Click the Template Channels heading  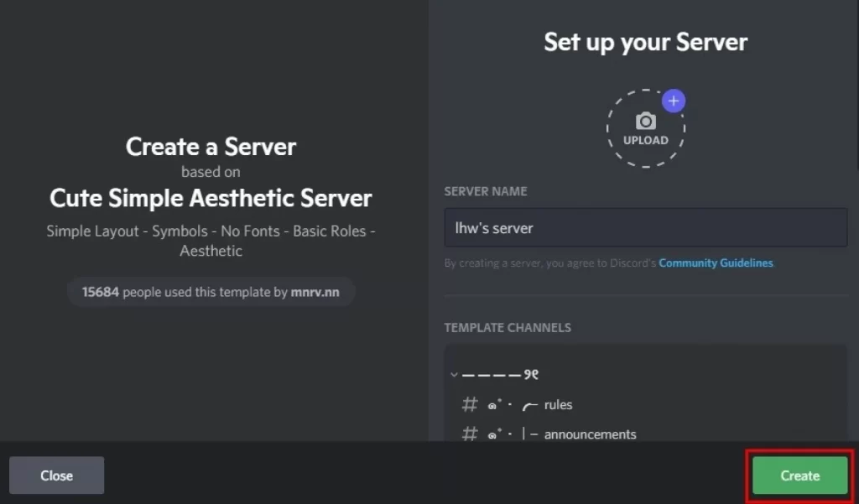click(x=508, y=328)
